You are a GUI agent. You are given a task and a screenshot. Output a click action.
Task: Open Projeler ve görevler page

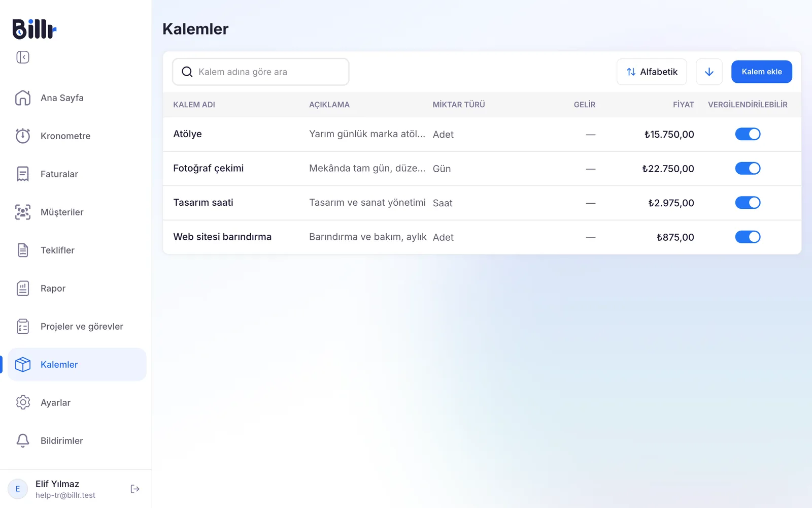pos(77,326)
